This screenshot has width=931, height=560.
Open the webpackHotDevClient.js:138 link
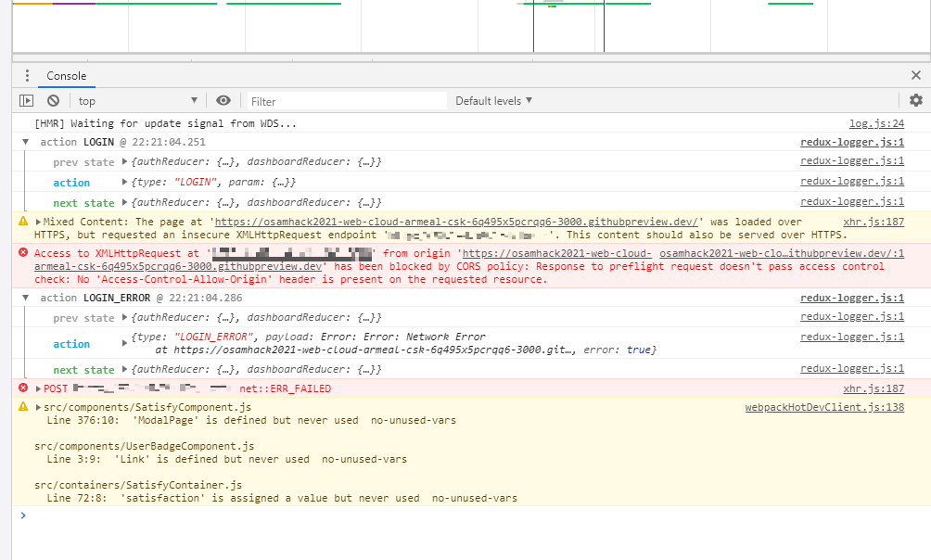click(823, 406)
